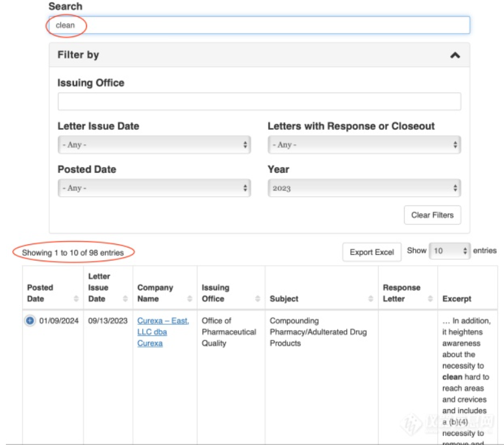Sort by Response Letter column arrows
The image size is (504, 445).
coord(430,299)
